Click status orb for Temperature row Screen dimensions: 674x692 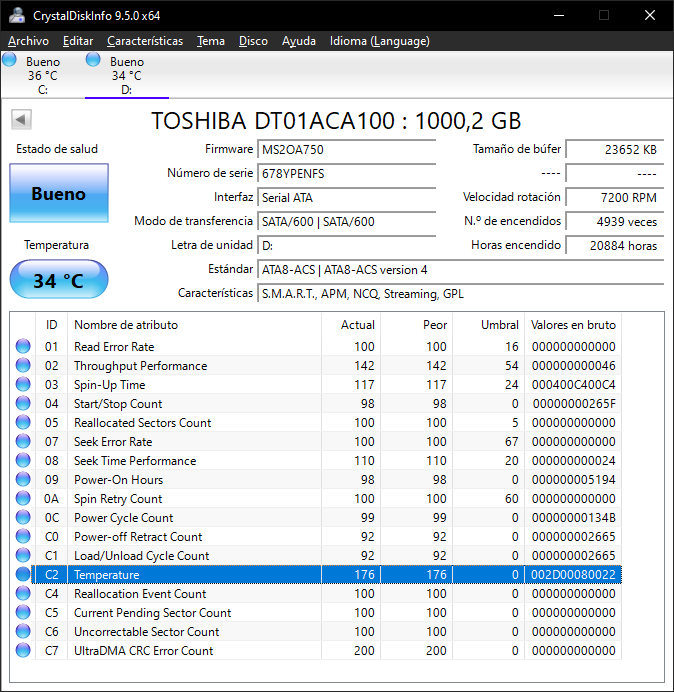coord(23,574)
